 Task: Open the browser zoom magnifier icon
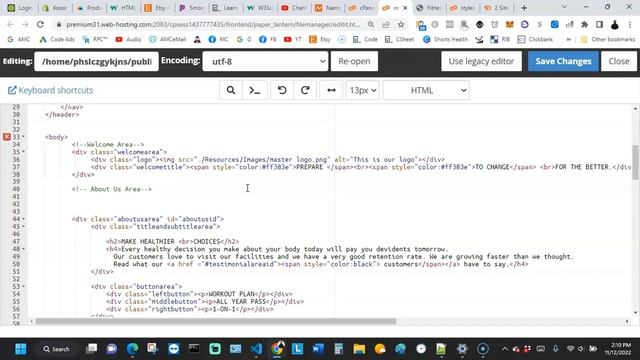tap(371, 24)
